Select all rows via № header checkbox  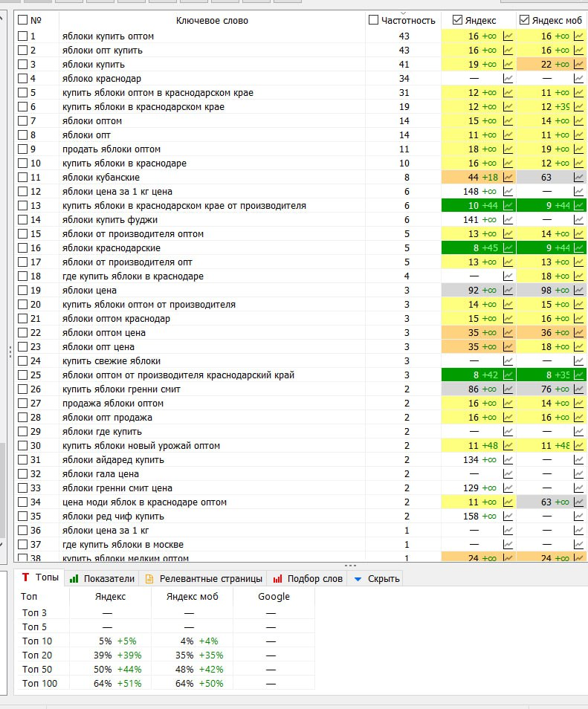coord(22,20)
